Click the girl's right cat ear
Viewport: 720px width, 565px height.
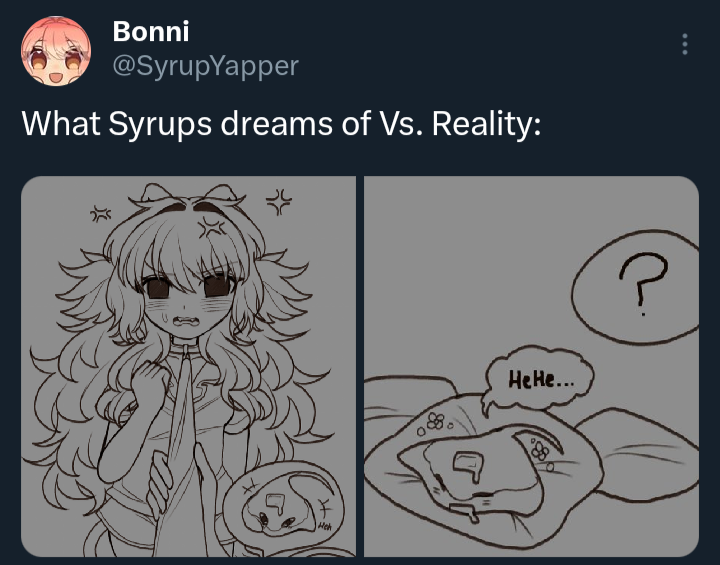pyautogui.click(x=223, y=195)
